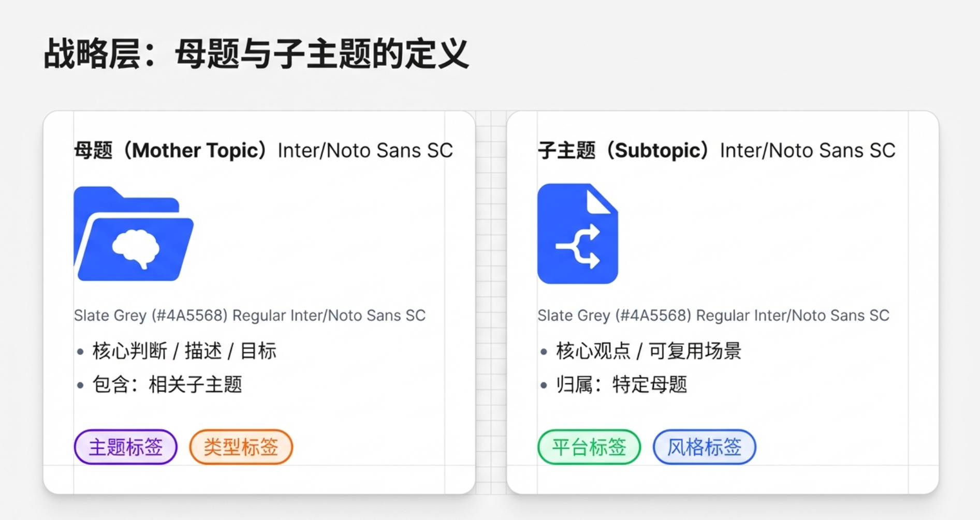
Task: Click Inter/Noto Sans SC beside the Mother Topic heading
Action: pos(365,151)
